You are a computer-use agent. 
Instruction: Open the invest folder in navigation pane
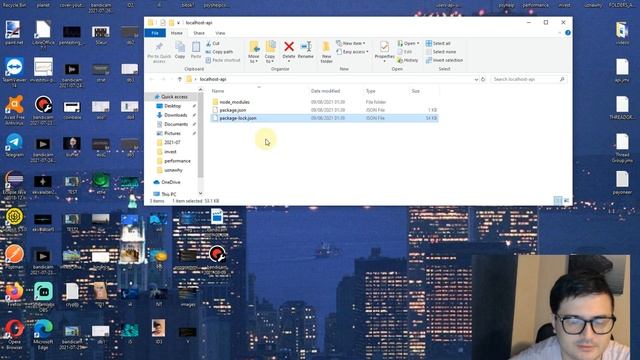170,152
